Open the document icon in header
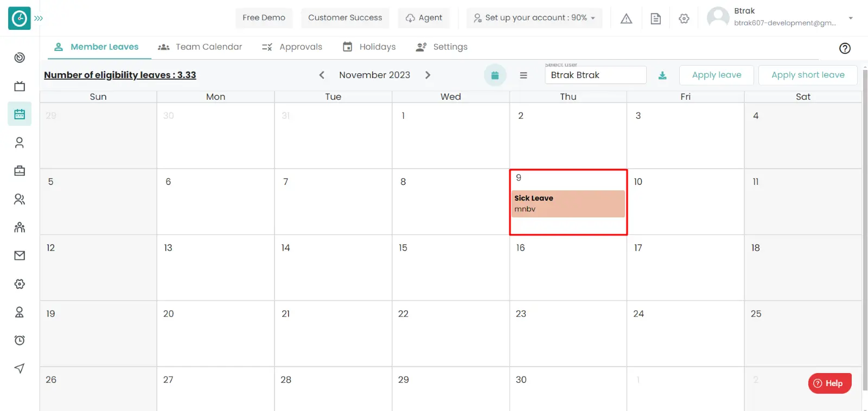The image size is (868, 411). 655,18
